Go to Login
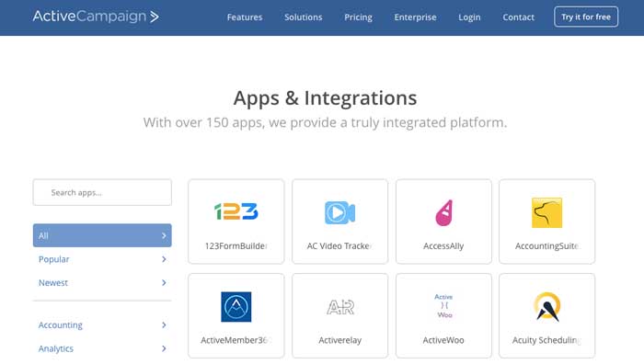The width and height of the screenshot is (644, 364). tap(469, 17)
